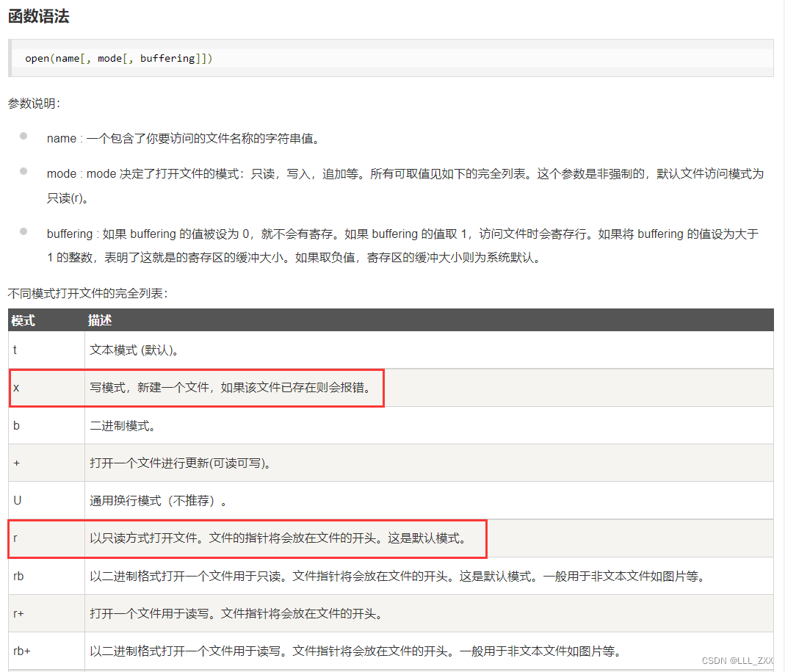Click the 不同模式打开文件的完全列表 line

tap(87, 294)
